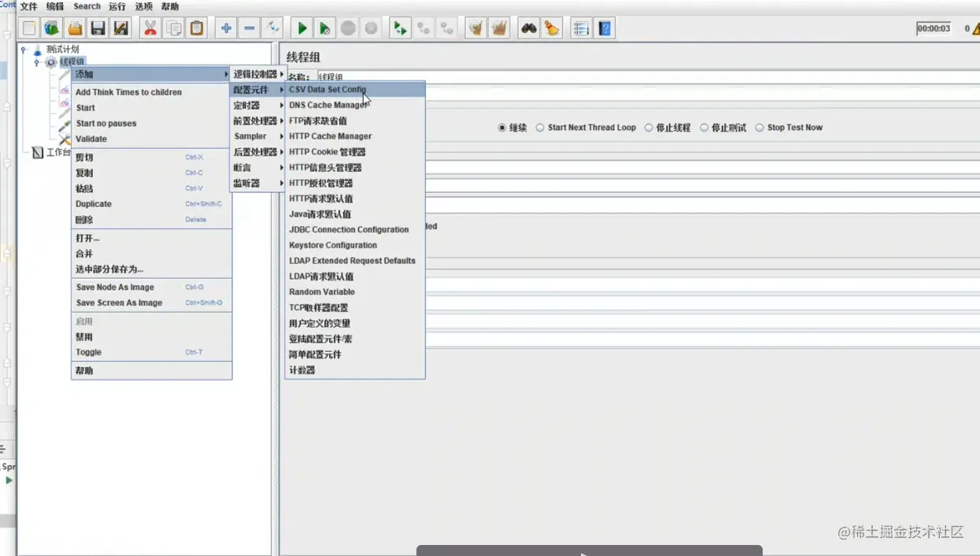
Task: Expand the 逻辑控制器 submenu
Action: coord(257,74)
